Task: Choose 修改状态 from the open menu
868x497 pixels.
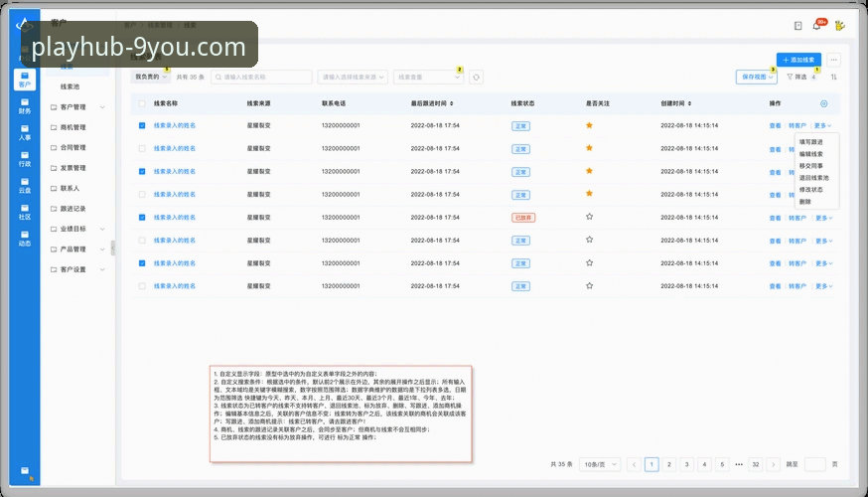Action: 811,190
